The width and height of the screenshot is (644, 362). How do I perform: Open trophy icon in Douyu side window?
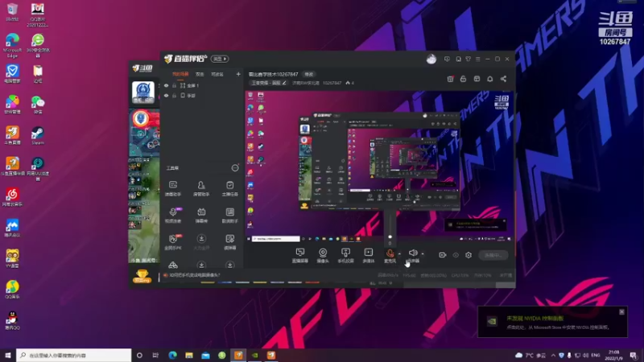142,276
